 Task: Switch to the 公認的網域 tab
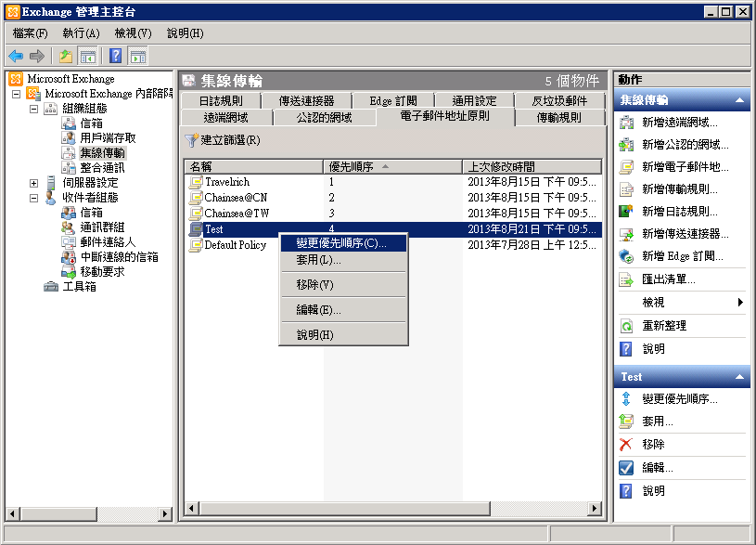point(325,117)
